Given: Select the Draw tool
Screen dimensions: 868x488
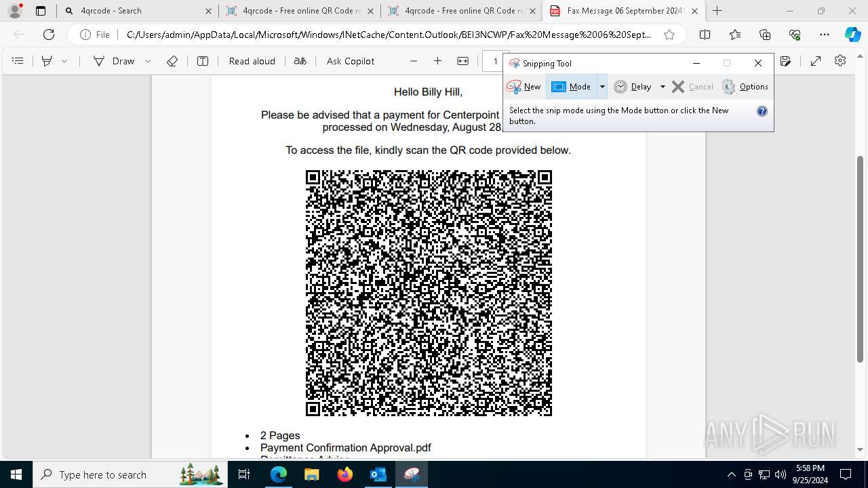Looking at the screenshot, I should pyautogui.click(x=114, y=61).
